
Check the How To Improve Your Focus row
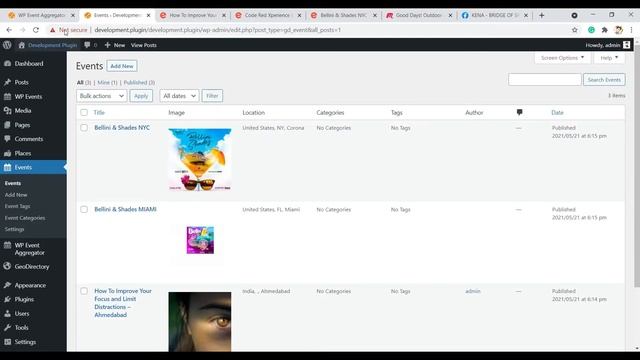point(84,291)
